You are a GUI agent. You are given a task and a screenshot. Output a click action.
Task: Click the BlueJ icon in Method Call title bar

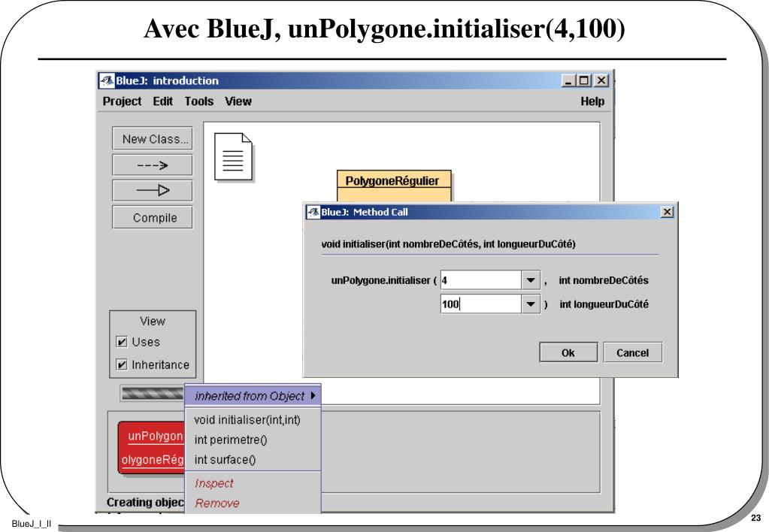tap(313, 212)
